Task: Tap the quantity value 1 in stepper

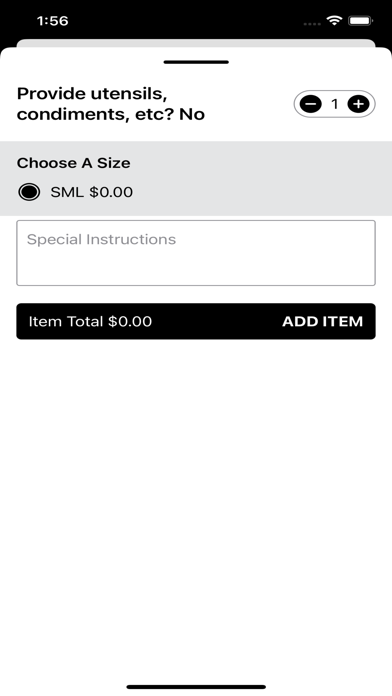Action: click(x=335, y=104)
